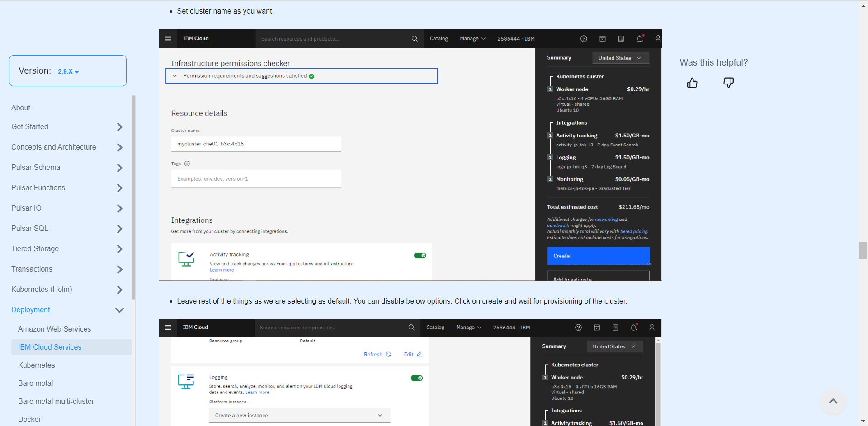Expand Concepts and Architecture section

[119, 147]
